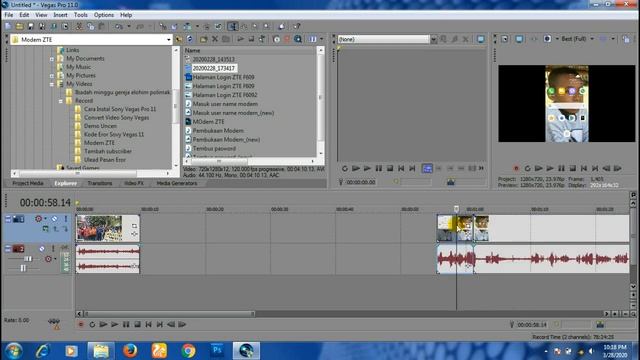The width and height of the screenshot is (640, 360).
Task: Open the Explorer Views dropdown arrow
Action: click(321, 39)
